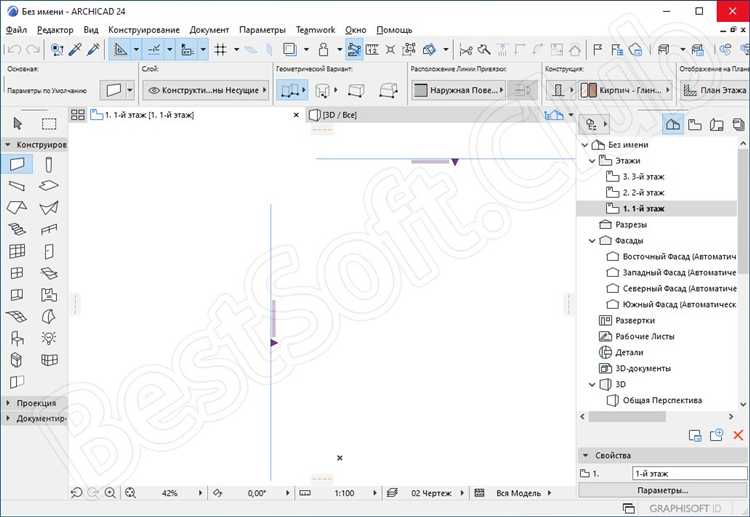Pick the Mesh tool
The height and width of the screenshot is (517, 750).
click(x=17, y=316)
